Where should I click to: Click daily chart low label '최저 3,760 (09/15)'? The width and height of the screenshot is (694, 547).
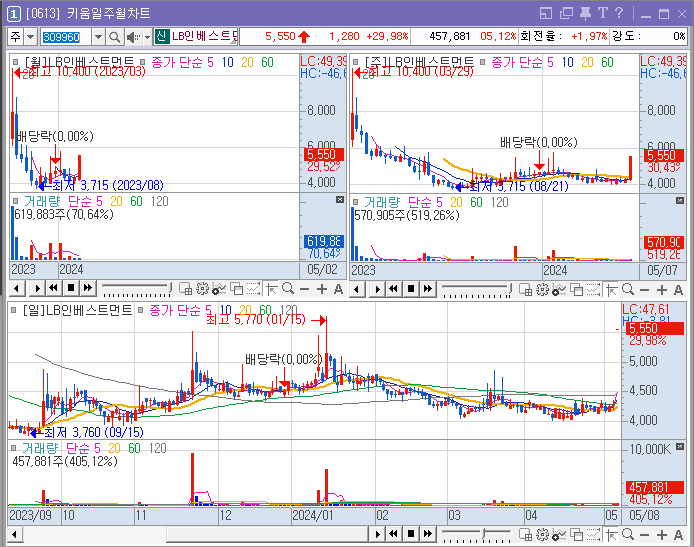(x=93, y=432)
